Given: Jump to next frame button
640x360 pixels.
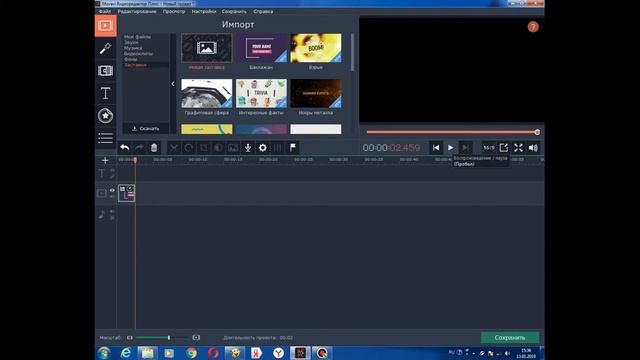Looking at the screenshot, I should pos(465,148).
